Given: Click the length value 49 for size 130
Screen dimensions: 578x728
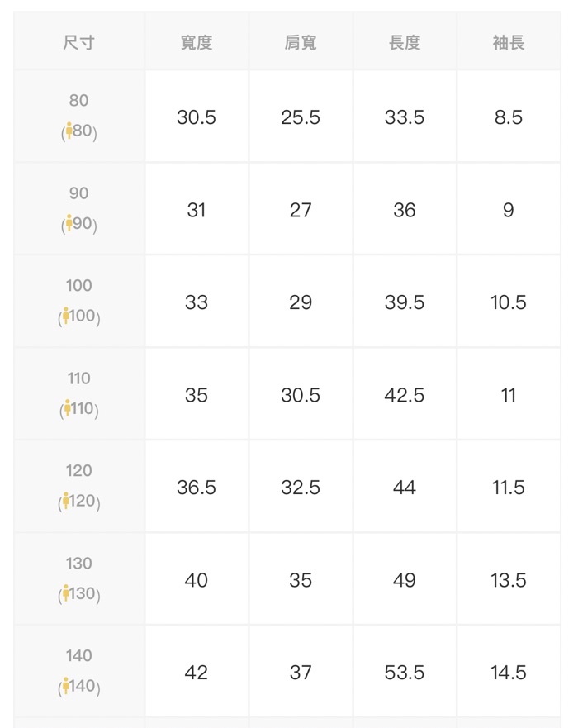Looking at the screenshot, I should coord(405,580).
